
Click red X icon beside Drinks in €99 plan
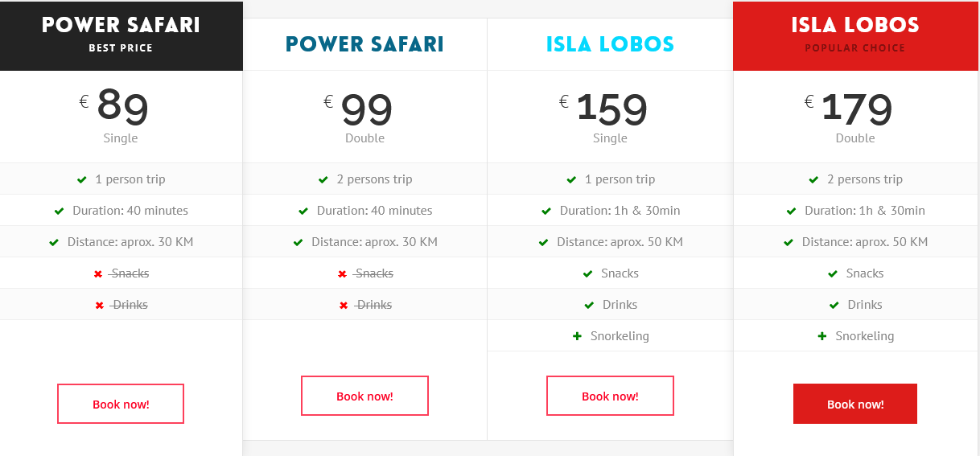coord(344,306)
